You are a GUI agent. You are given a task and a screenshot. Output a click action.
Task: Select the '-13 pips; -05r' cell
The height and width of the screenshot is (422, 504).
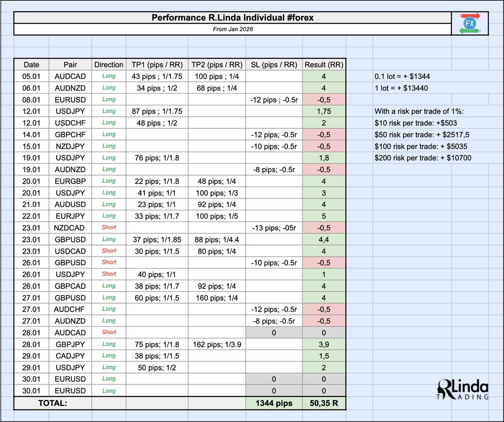pos(274,228)
